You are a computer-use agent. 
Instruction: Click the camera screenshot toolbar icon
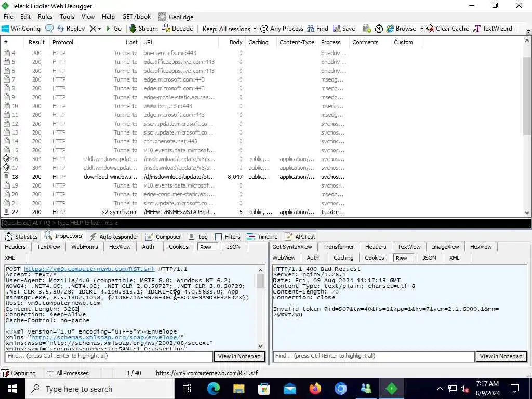click(x=366, y=29)
